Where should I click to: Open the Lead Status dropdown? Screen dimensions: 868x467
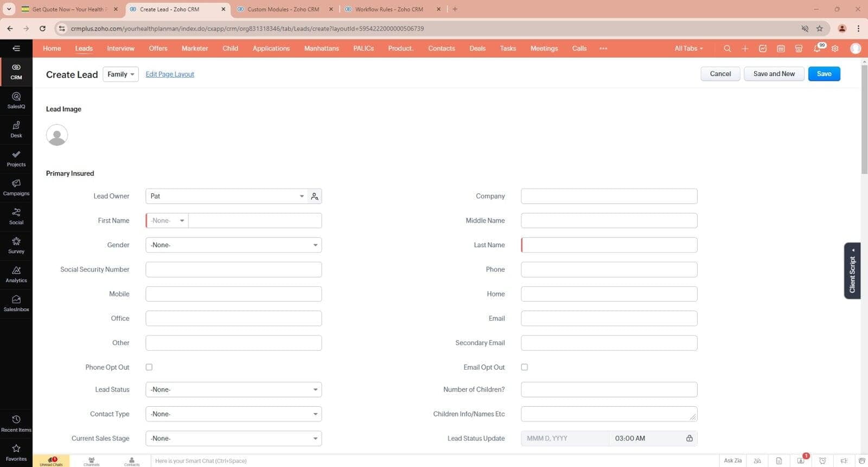point(233,389)
